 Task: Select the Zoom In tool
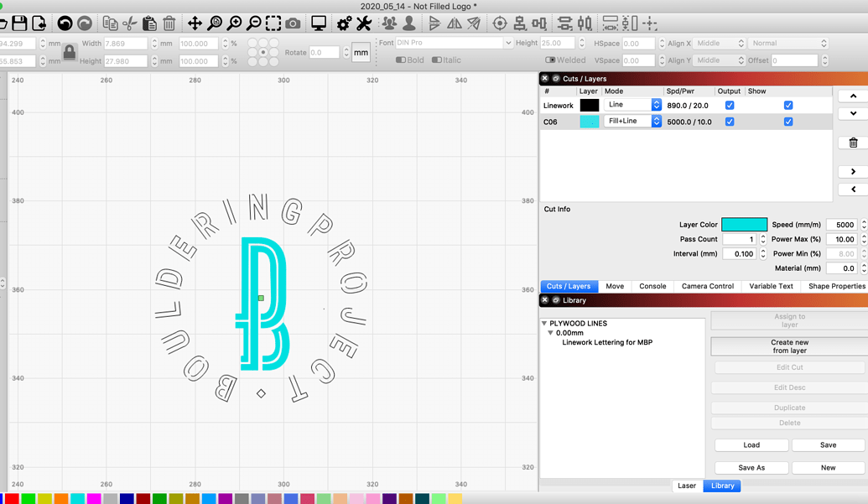[x=234, y=23]
